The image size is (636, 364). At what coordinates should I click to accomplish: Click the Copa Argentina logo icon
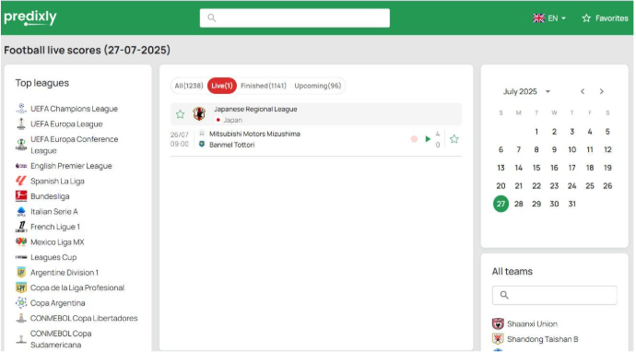click(x=21, y=303)
